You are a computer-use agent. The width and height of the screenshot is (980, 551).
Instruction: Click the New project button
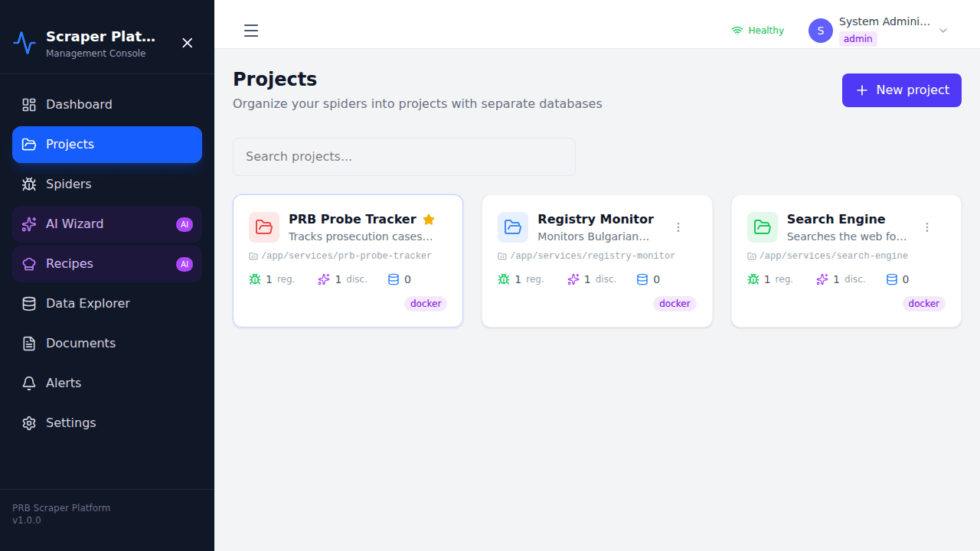point(901,90)
